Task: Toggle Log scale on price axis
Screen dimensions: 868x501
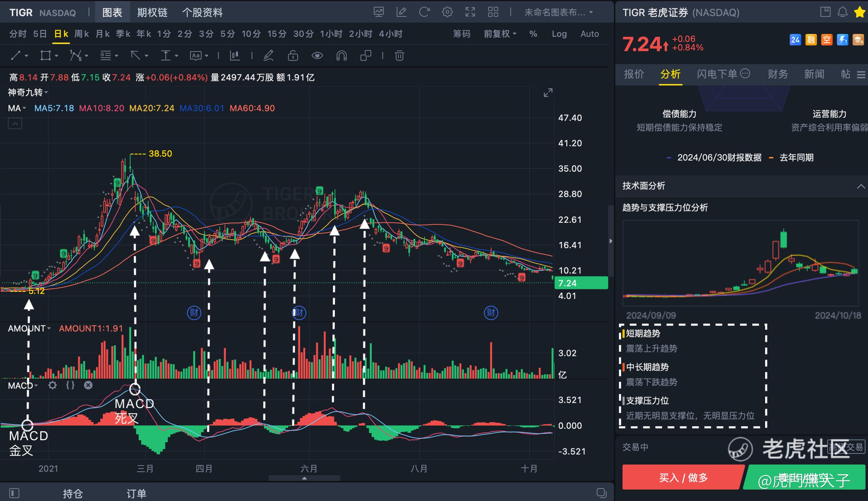Action: (x=559, y=34)
